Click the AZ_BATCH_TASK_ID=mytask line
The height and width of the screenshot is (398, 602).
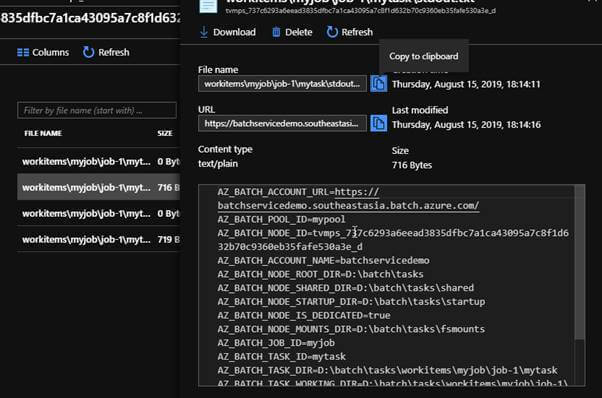pos(281,357)
